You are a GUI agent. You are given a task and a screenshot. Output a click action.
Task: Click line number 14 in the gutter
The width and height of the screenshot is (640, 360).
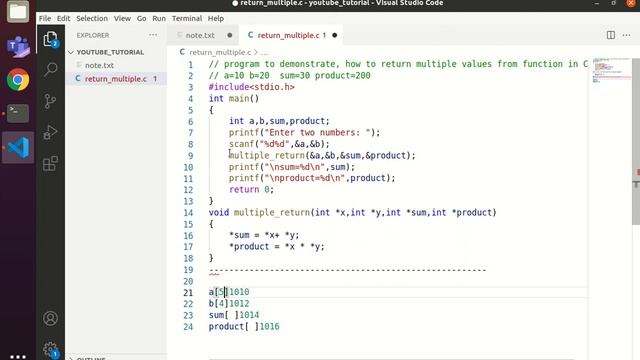click(x=188, y=213)
